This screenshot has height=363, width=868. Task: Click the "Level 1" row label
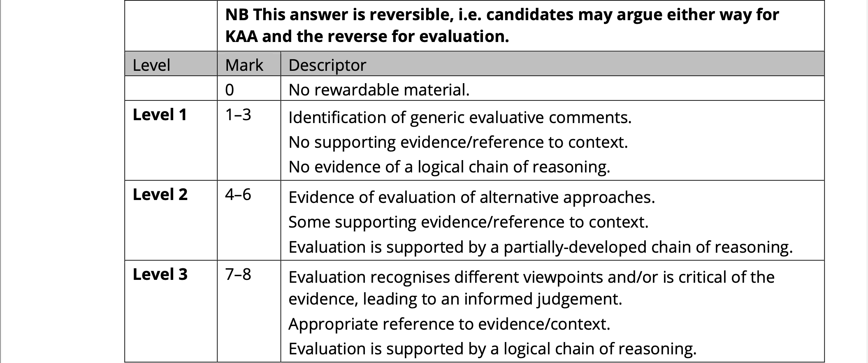(x=160, y=115)
